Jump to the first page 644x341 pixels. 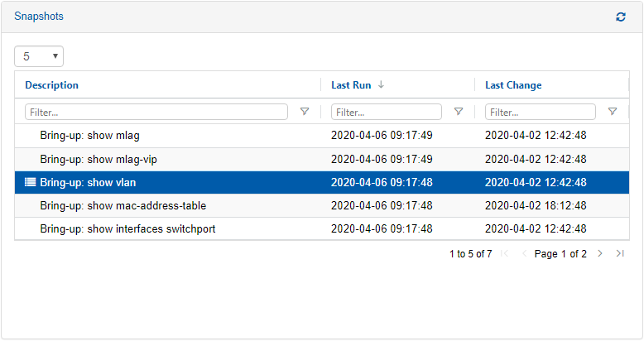pyautogui.click(x=505, y=254)
